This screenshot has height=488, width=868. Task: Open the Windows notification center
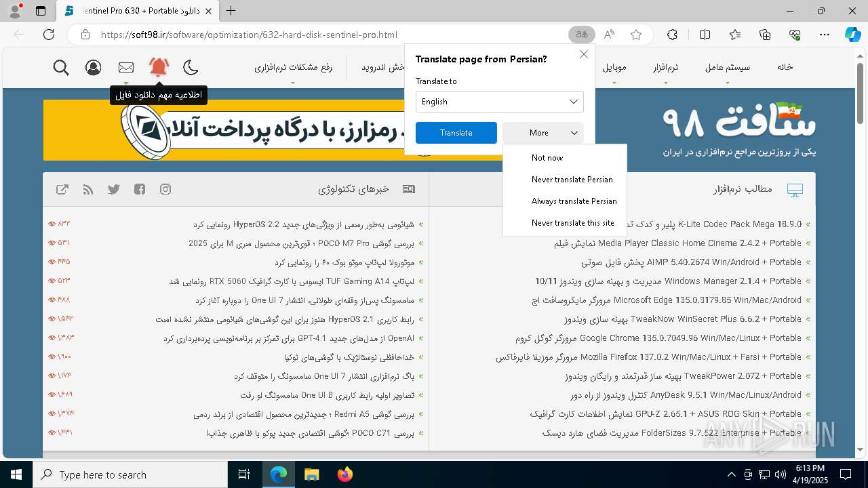(x=846, y=474)
